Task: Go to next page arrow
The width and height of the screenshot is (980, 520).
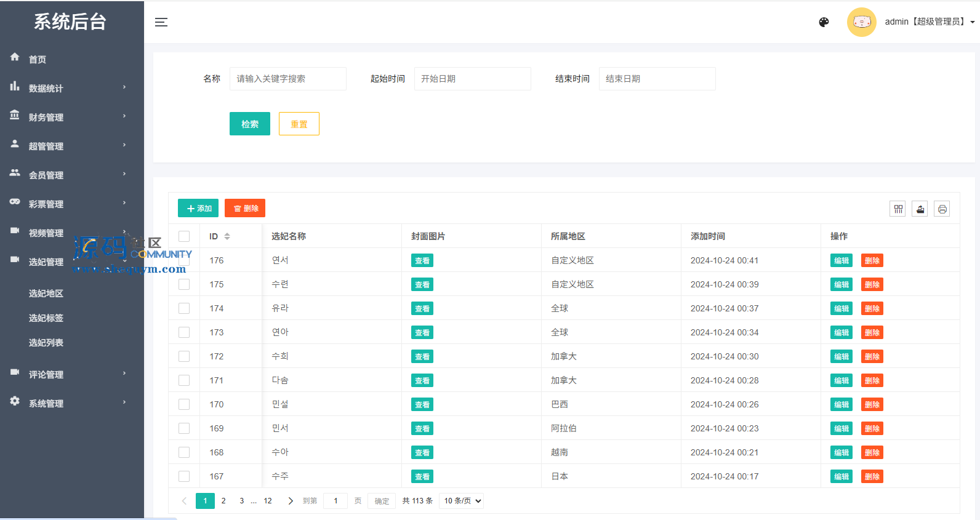Action: [291, 501]
